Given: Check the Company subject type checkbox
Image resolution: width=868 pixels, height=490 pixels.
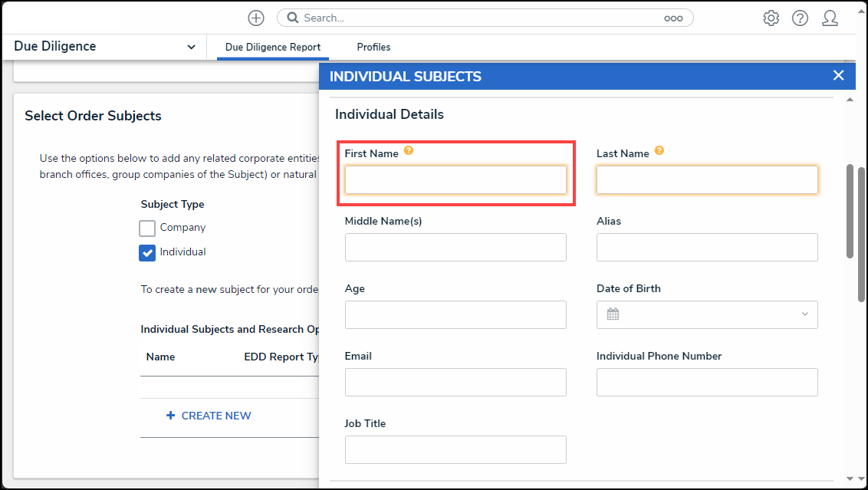Looking at the screenshot, I should coord(147,228).
